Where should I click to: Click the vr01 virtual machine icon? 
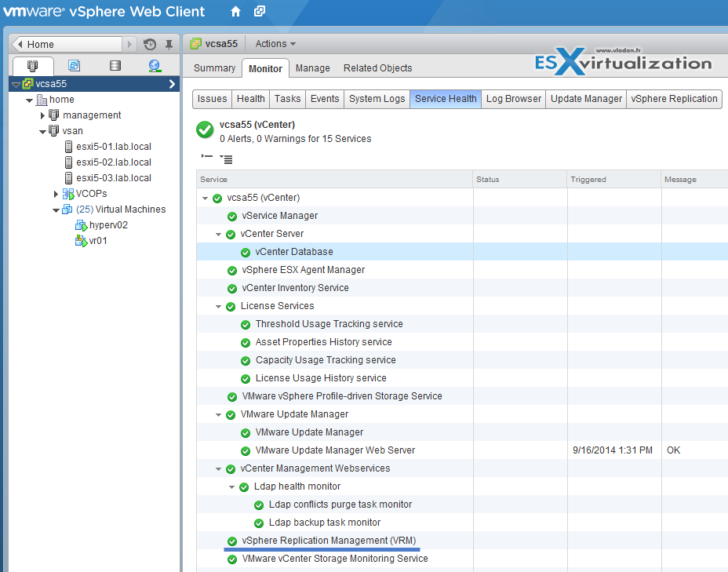tap(82, 242)
